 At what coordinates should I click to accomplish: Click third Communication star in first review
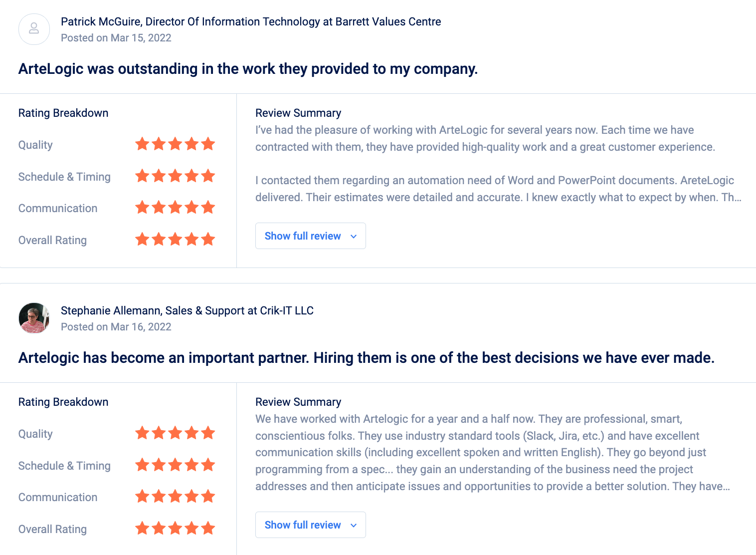pos(175,207)
